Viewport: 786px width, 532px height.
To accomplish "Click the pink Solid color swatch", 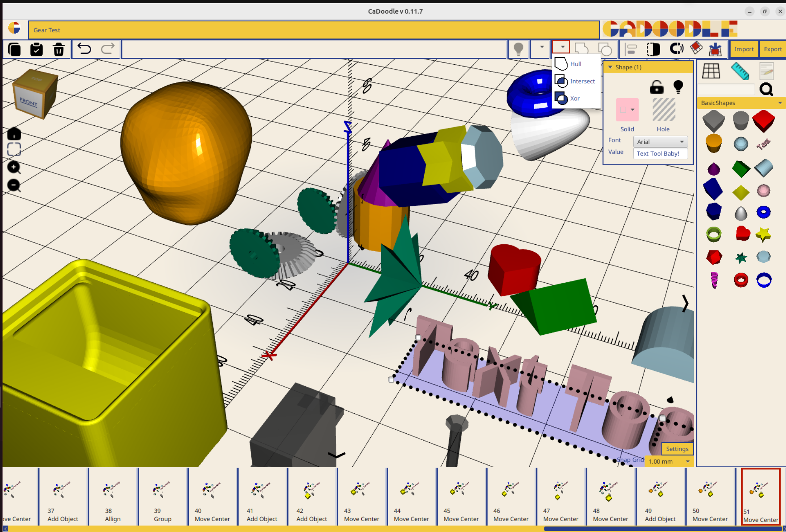I will click(627, 109).
